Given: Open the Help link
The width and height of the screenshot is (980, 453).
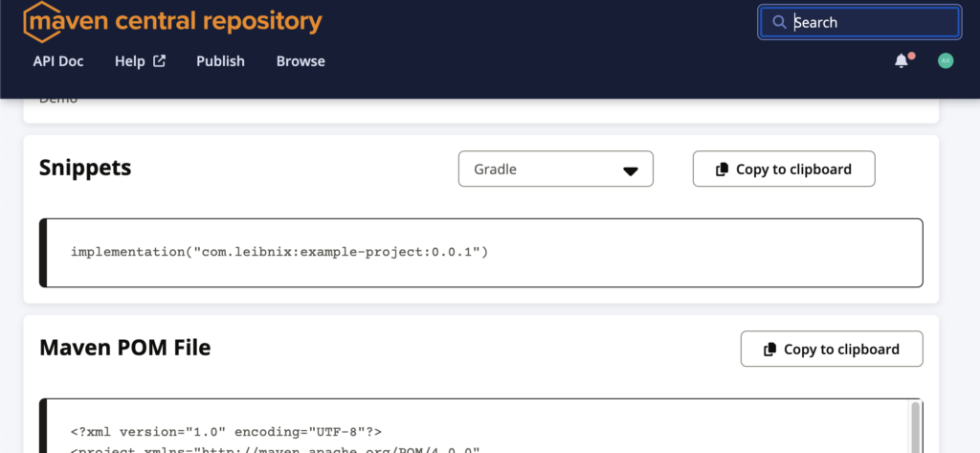Looking at the screenshot, I should [130, 61].
